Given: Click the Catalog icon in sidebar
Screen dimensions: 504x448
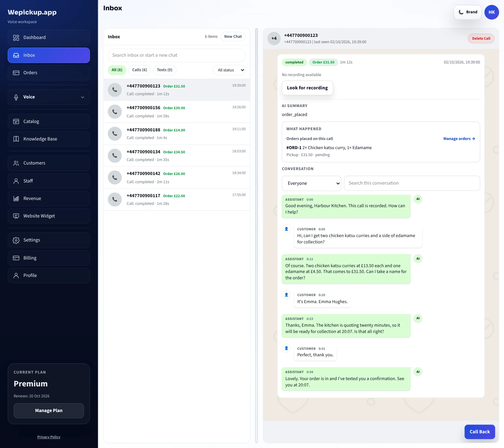Looking at the screenshot, I should click(16, 121).
